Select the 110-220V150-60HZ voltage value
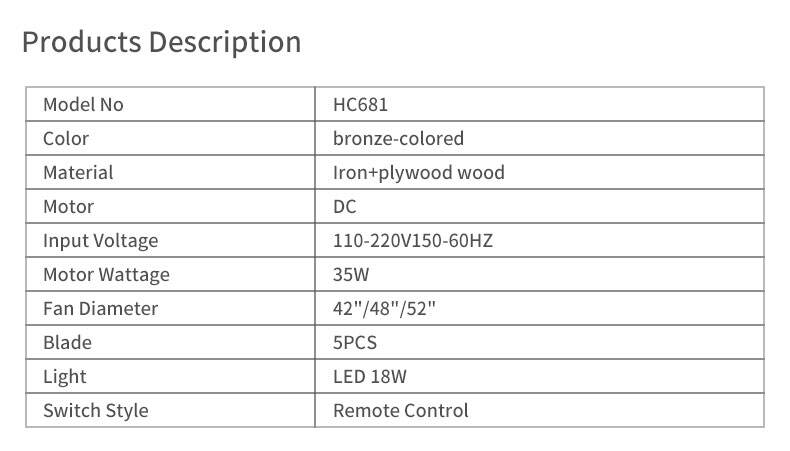This screenshot has width=790, height=451. tap(412, 241)
